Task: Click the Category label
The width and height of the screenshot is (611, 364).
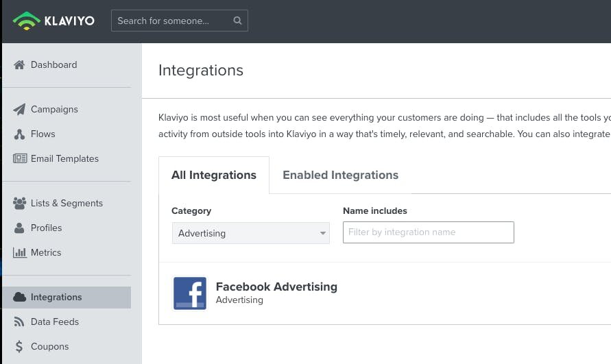Action: coord(191,211)
